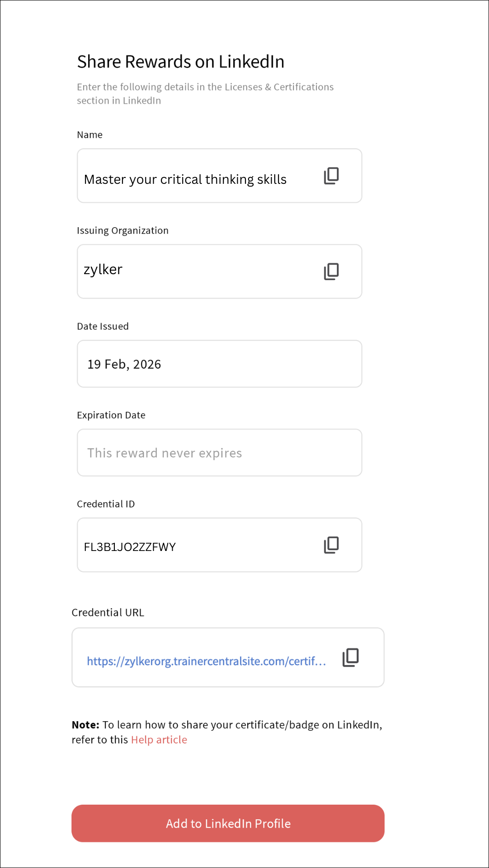Click the 'Share Rewards on LinkedIn' heading
This screenshot has height=868, width=489.
coord(181,62)
